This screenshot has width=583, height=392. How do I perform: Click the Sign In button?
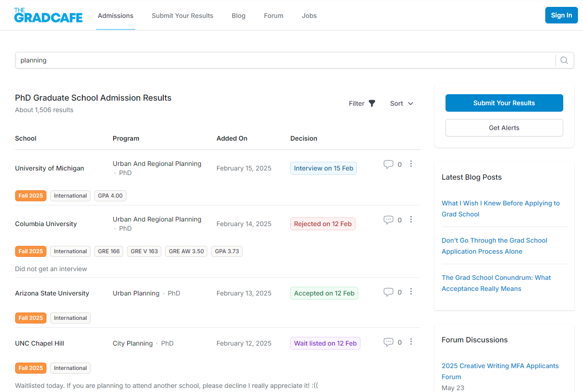pyautogui.click(x=561, y=15)
